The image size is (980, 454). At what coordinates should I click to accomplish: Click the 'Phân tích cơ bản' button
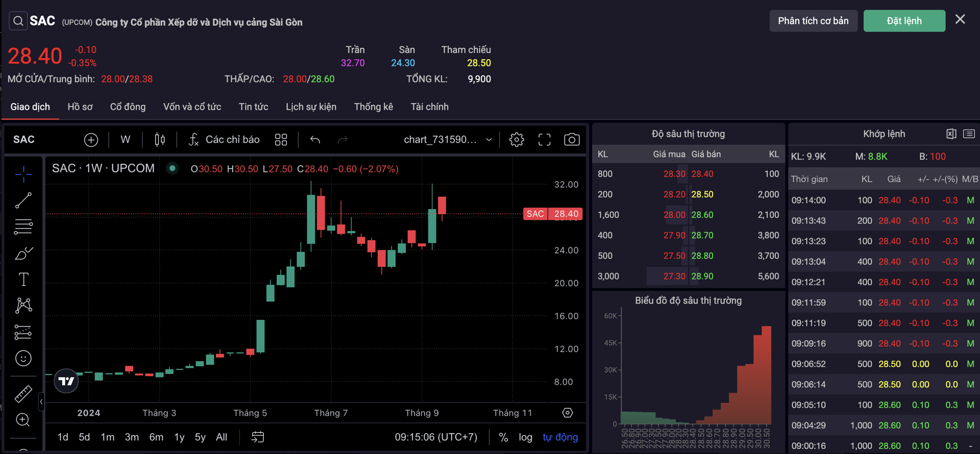(813, 21)
